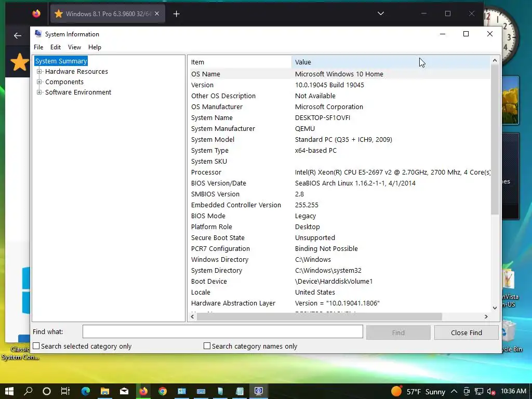Image resolution: width=532 pixels, height=399 pixels.
Task: Open taskbar Search magnifier
Action: [x=28, y=391]
